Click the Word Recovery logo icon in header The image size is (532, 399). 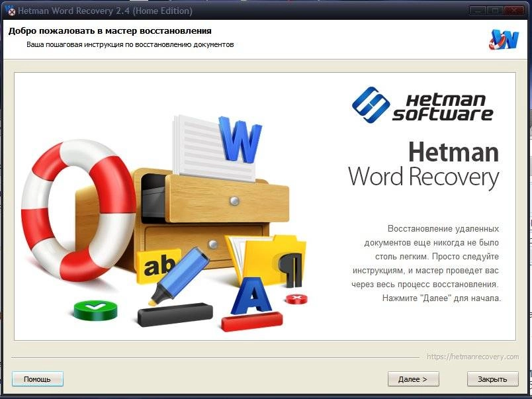tap(504, 40)
